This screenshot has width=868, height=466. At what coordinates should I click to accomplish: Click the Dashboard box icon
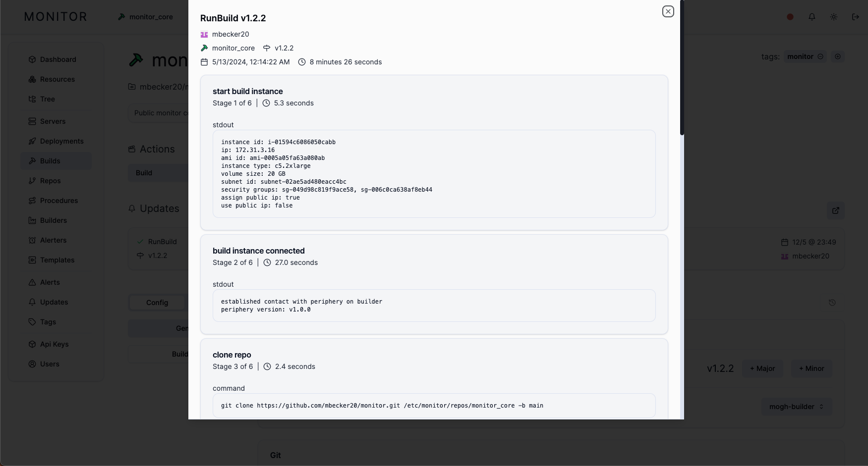pyautogui.click(x=32, y=59)
